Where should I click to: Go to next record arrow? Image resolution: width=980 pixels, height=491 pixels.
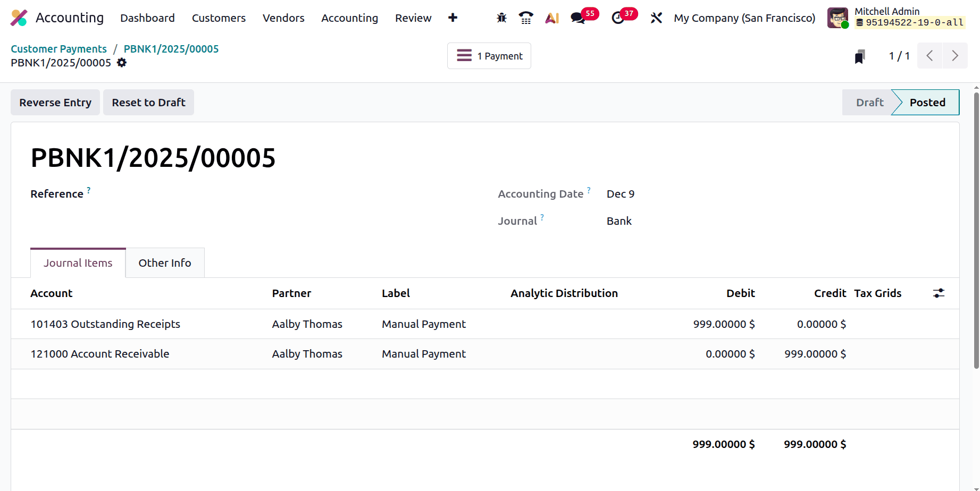click(x=955, y=56)
